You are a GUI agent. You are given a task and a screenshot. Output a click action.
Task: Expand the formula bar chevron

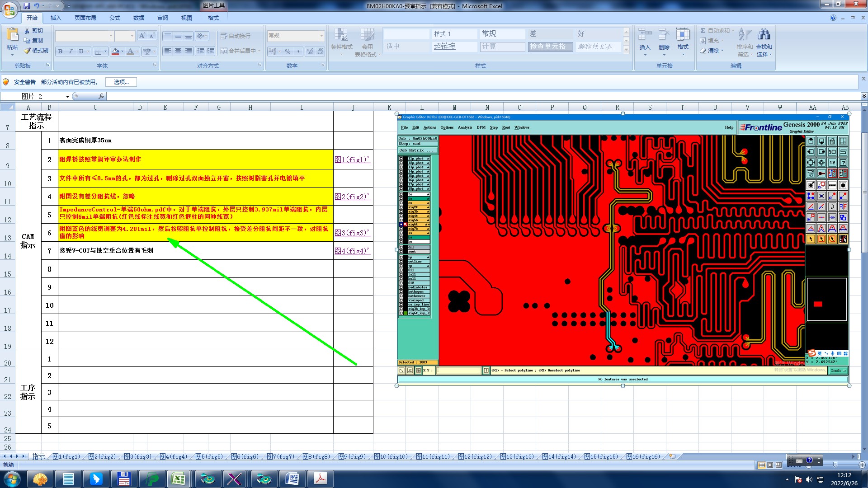pos(863,96)
